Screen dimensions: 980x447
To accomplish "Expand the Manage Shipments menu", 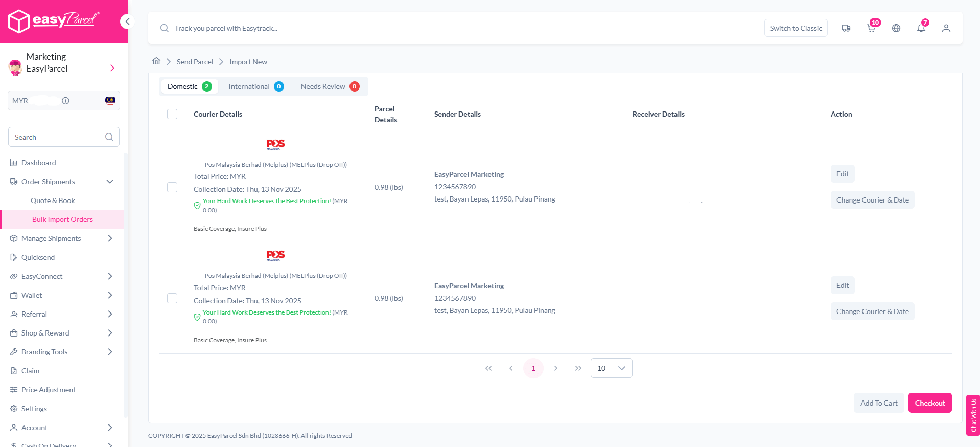I will click(x=110, y=238).
